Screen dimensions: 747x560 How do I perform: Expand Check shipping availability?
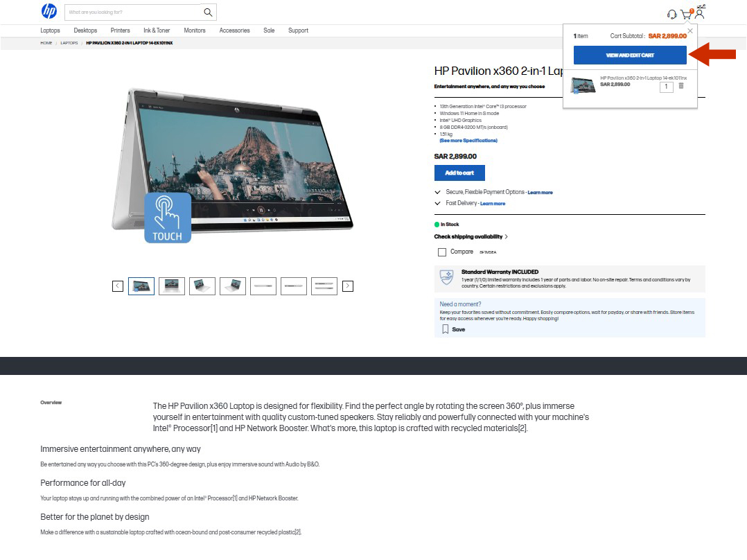coord(471,237)
